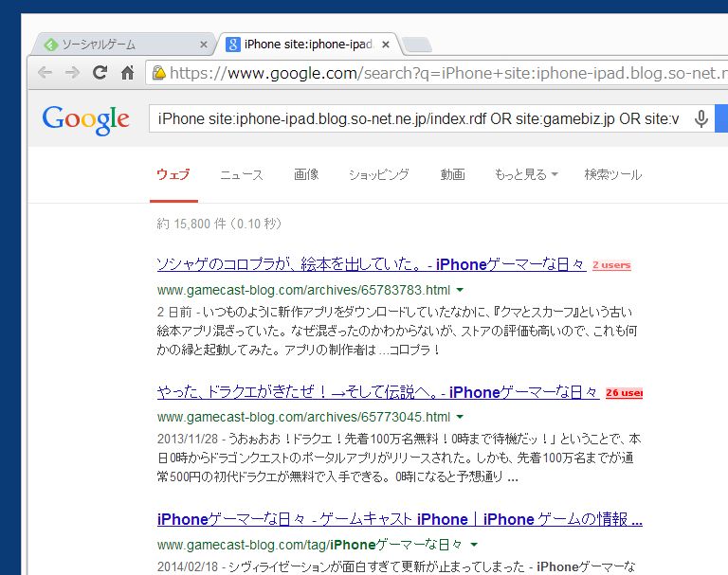Click the Google search query box
728x575 pixels.
[420, 118]
